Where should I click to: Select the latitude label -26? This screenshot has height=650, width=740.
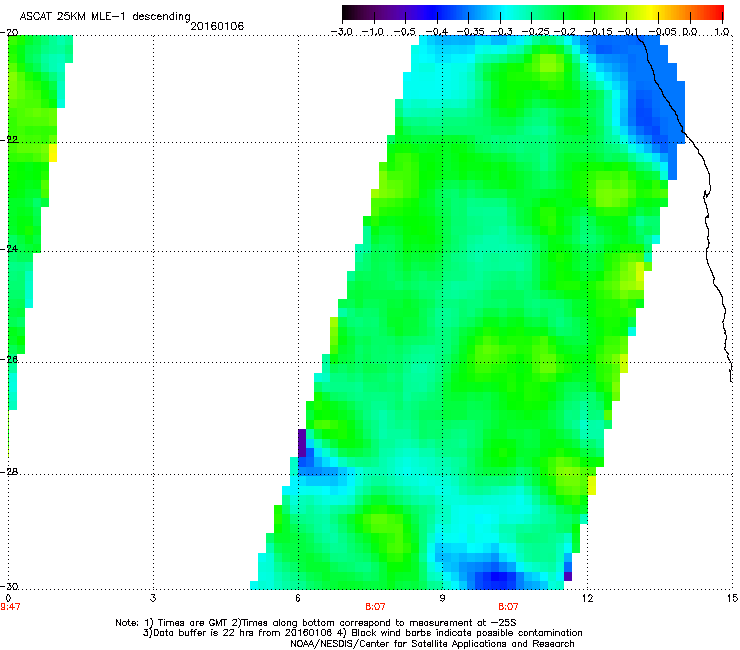[9, 360]
